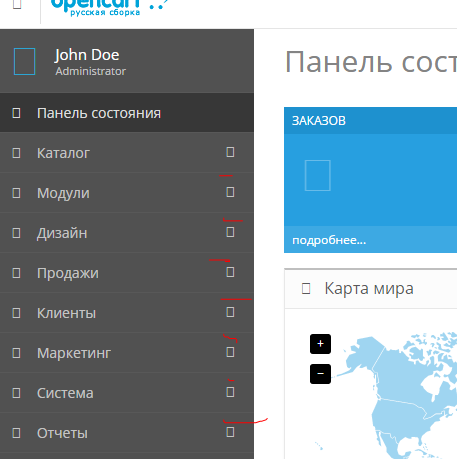The width and height of the screenshot is (457, 459).
Task: Zoom out on the world map
Action: [x=320, y=374]
